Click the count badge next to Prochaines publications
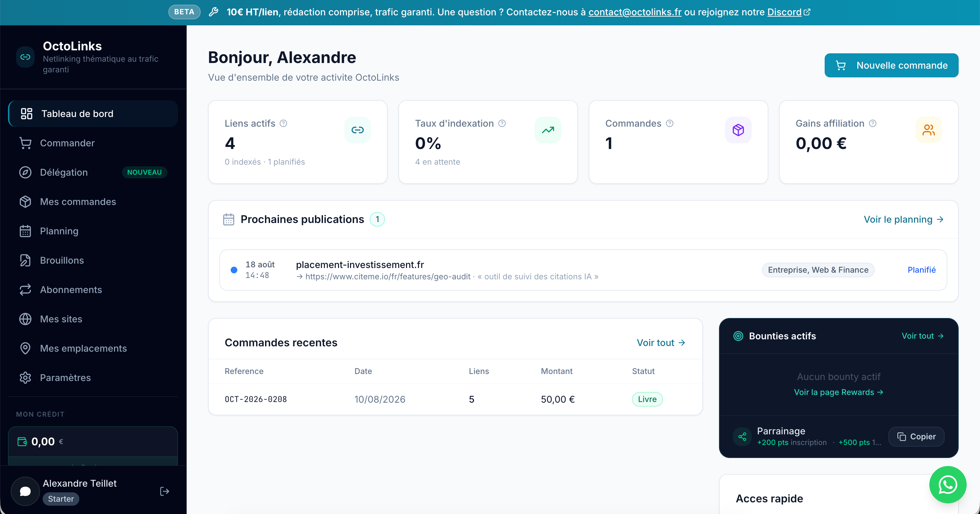Screen dimensions: 980x514 coord(377,220)
